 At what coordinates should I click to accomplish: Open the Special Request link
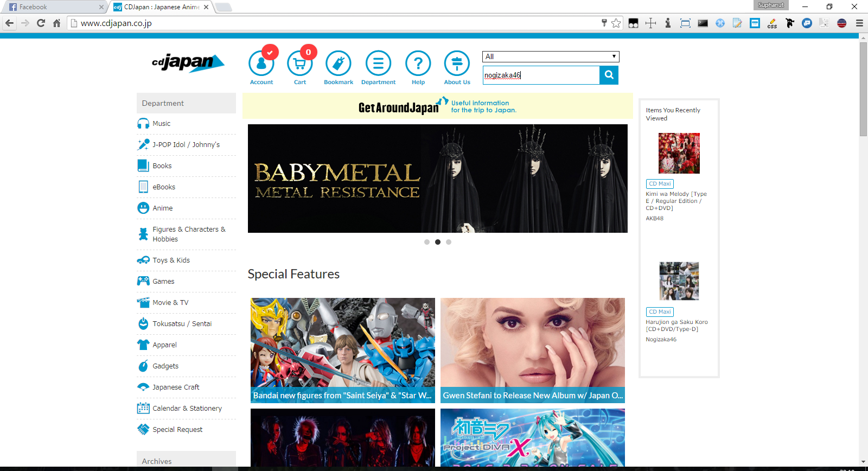pyautogui.click(x=177, y=429)
